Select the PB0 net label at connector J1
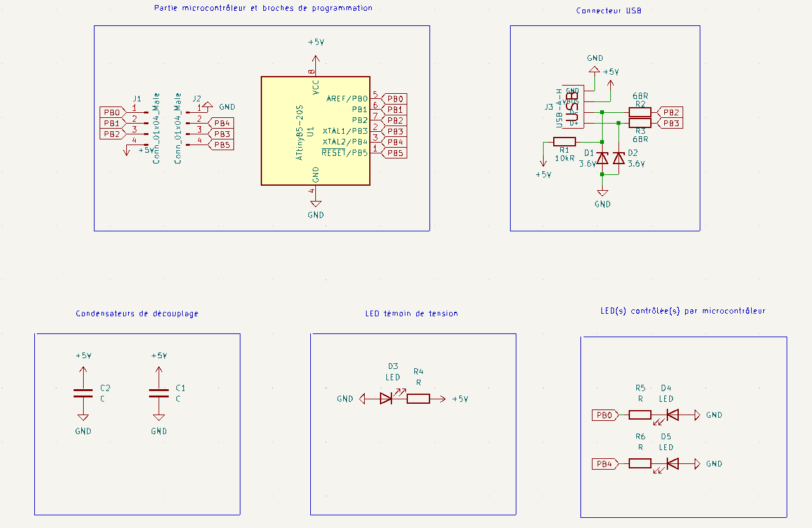This screenshot has height=528, width=812. [x=112, y=112]
